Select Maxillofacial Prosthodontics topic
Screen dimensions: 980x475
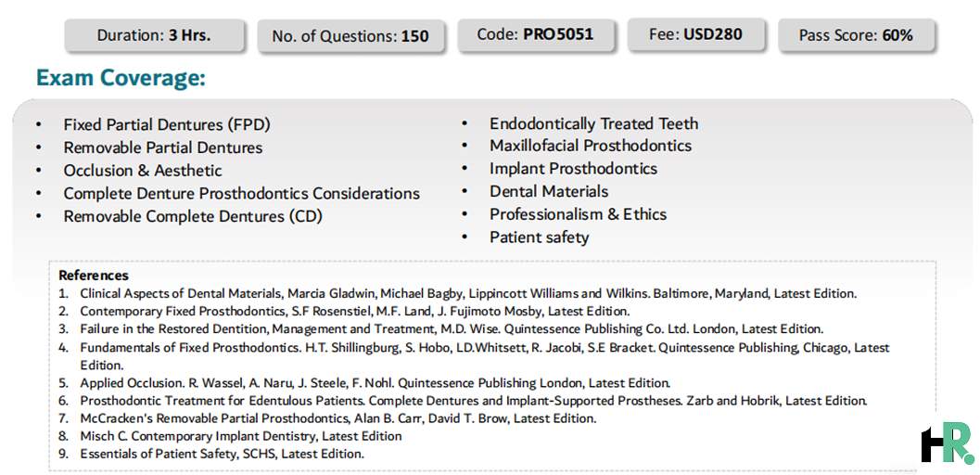(591, 146)
